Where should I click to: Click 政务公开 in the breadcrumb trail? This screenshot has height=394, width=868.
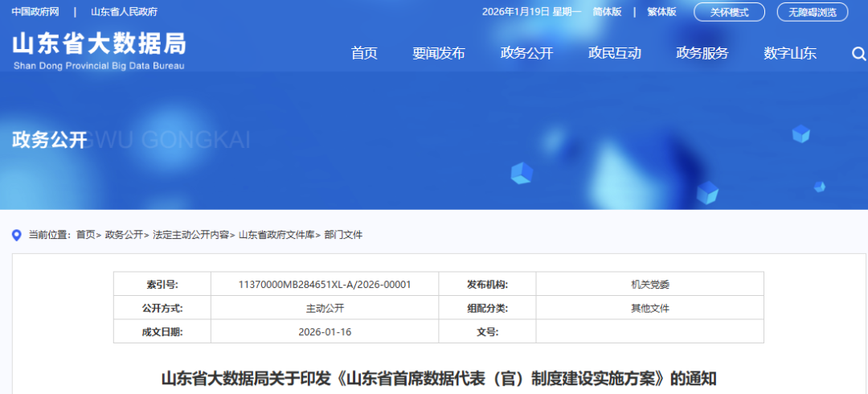click(x=124, y=235)
